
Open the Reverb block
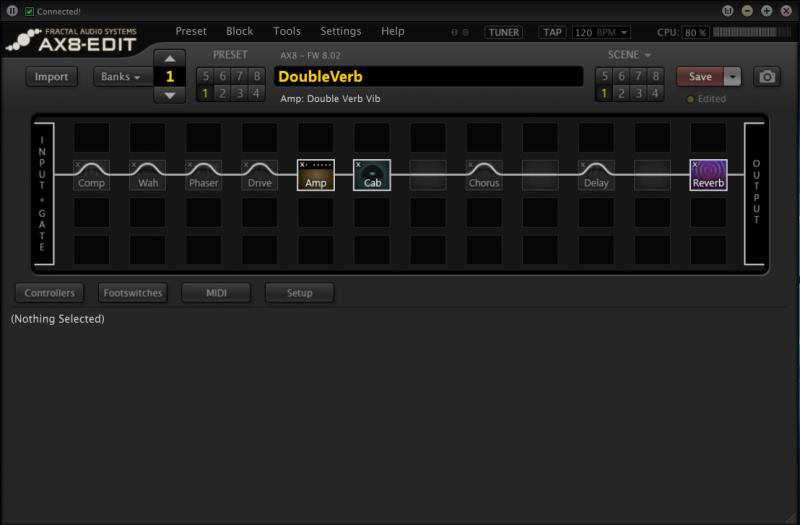point(708,175)
